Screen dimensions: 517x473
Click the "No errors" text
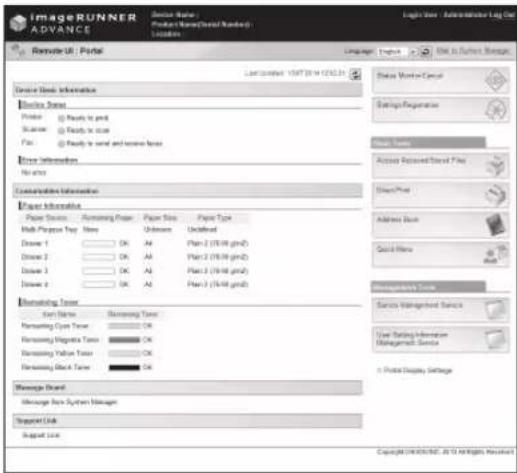[x=34, y=173]
